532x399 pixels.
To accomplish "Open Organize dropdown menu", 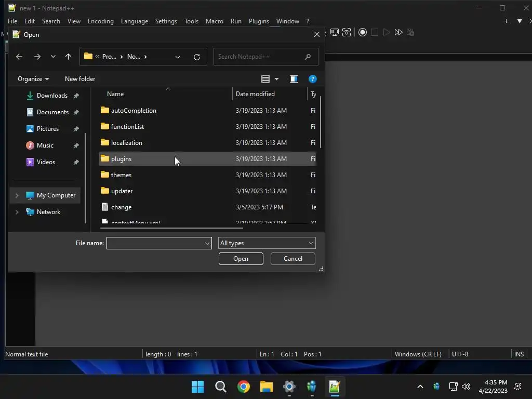I will [33, 79].
